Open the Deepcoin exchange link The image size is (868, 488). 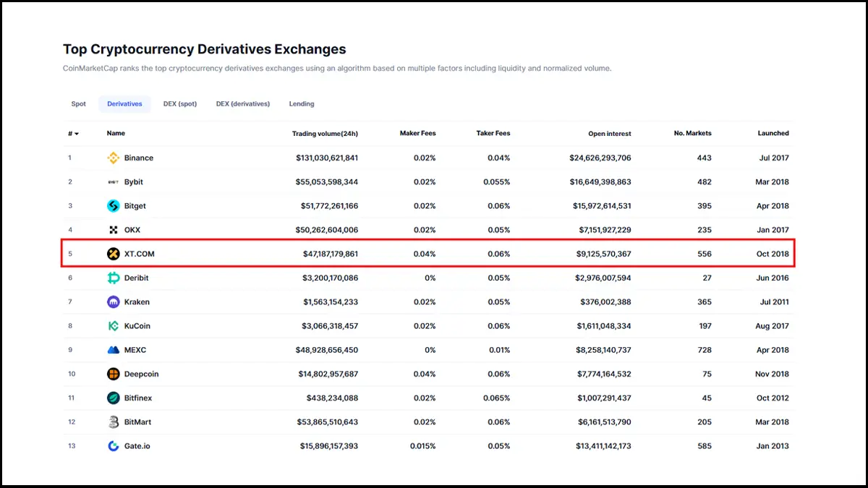[142, 374]
